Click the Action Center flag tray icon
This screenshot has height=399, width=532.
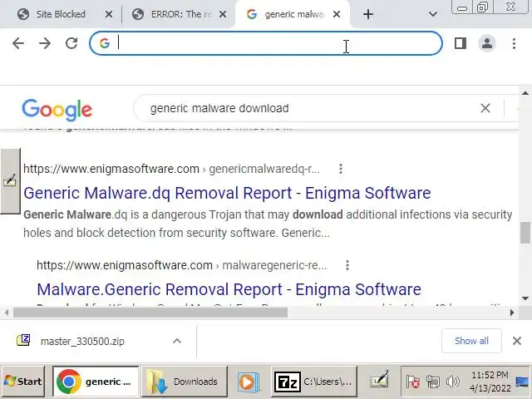413,382
